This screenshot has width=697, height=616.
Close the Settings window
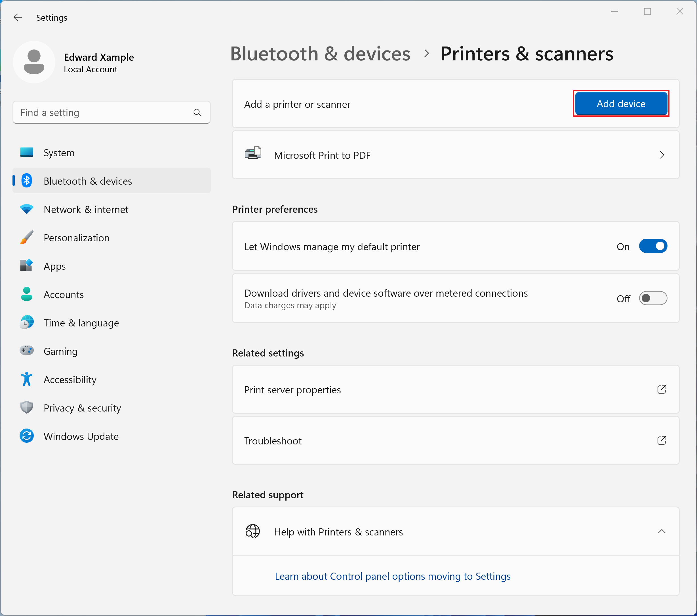point(680,12)
